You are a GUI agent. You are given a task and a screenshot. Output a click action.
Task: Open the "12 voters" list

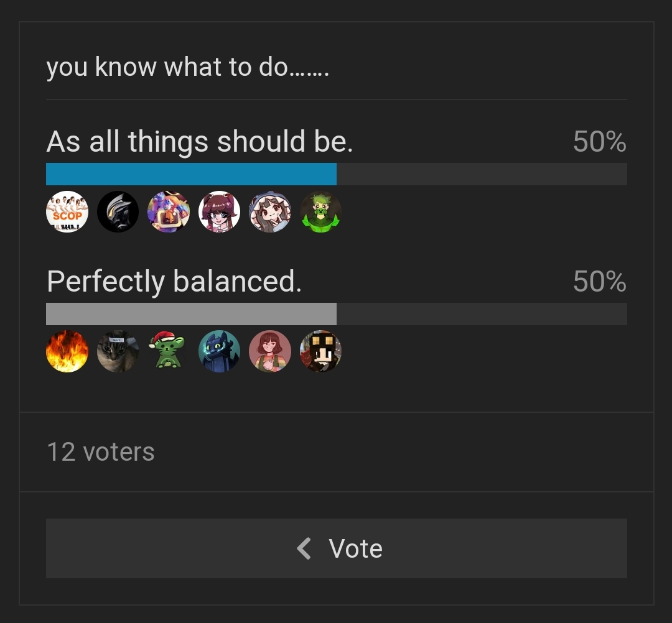[x=101, y=452]
